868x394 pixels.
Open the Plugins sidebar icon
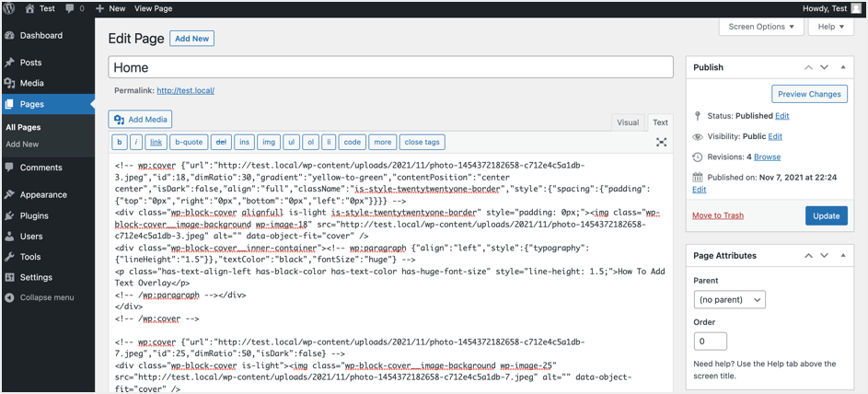(x=9, y=216)
